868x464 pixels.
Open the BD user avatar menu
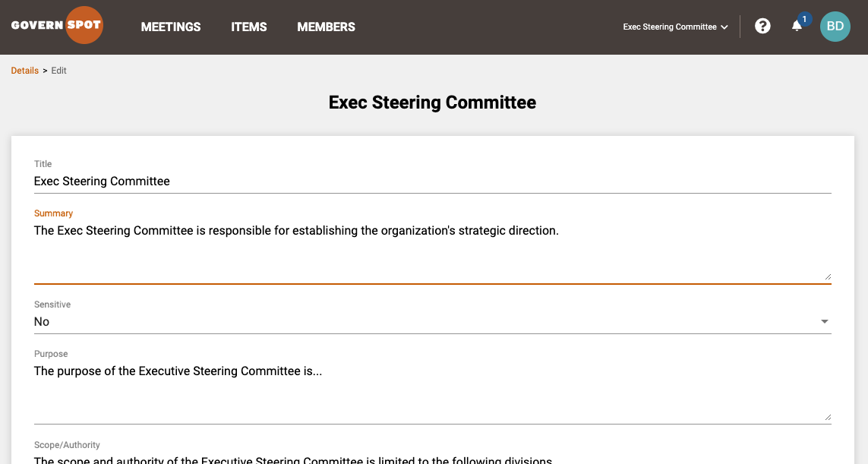tap(835, 27)
